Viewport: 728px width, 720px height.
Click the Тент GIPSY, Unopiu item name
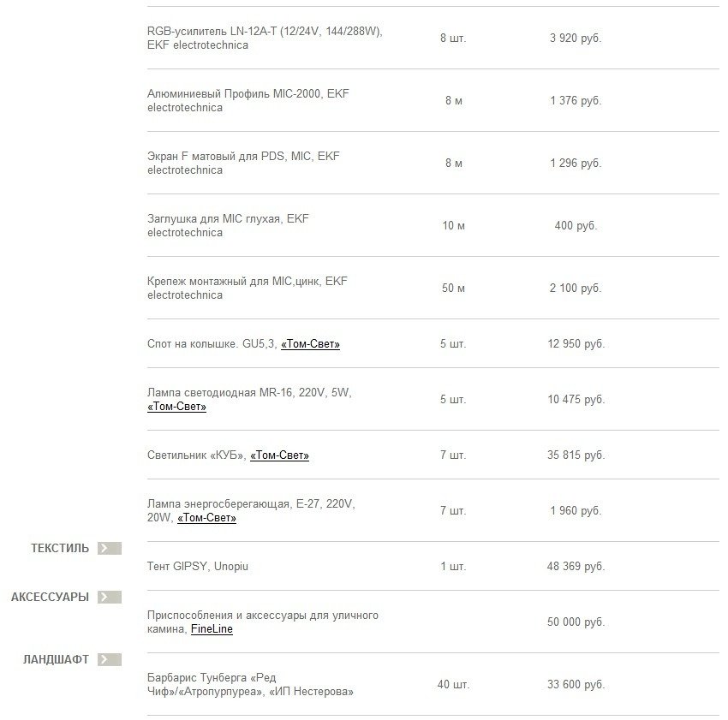pos(198,567)
